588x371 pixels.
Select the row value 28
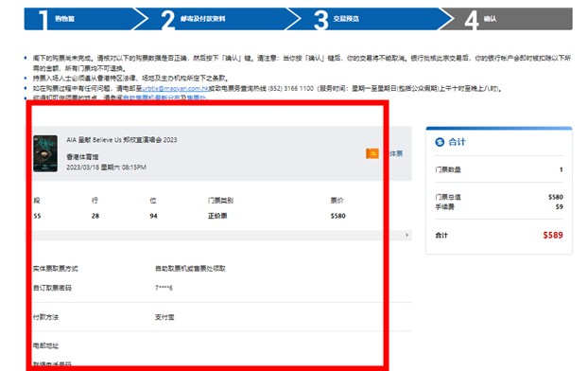pos(95,216)
